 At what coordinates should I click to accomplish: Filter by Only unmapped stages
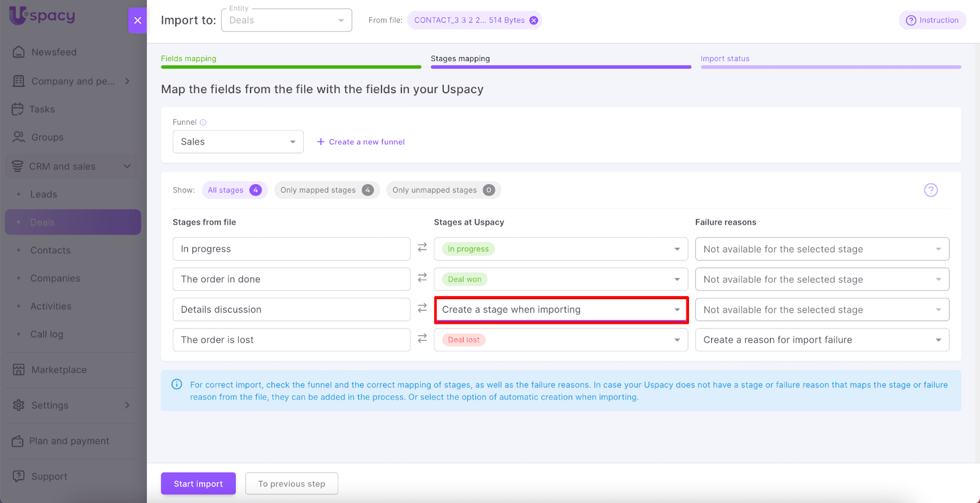(x=443, y=190)
